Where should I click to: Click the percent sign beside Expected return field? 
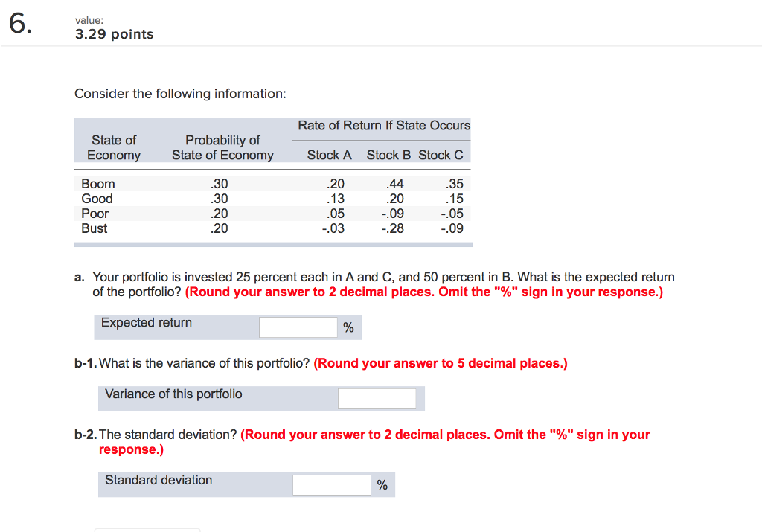click(348, 327)
